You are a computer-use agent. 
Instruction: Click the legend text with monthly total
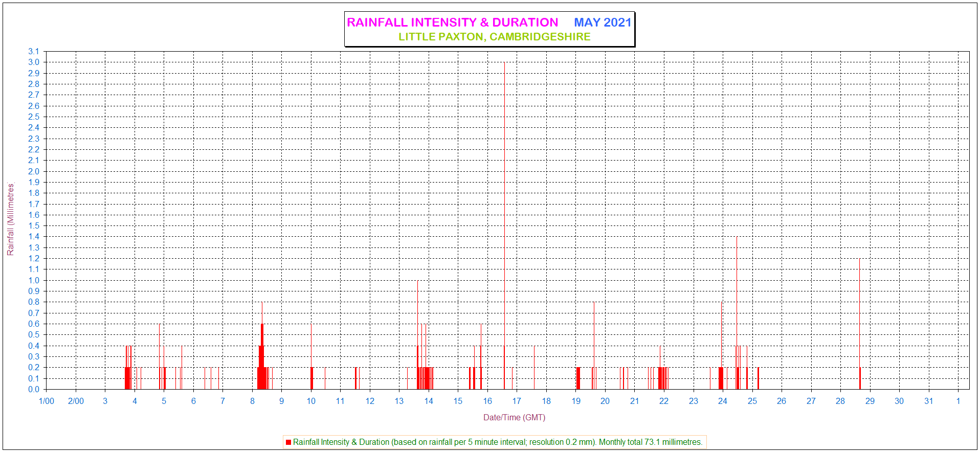pos(498,442)
